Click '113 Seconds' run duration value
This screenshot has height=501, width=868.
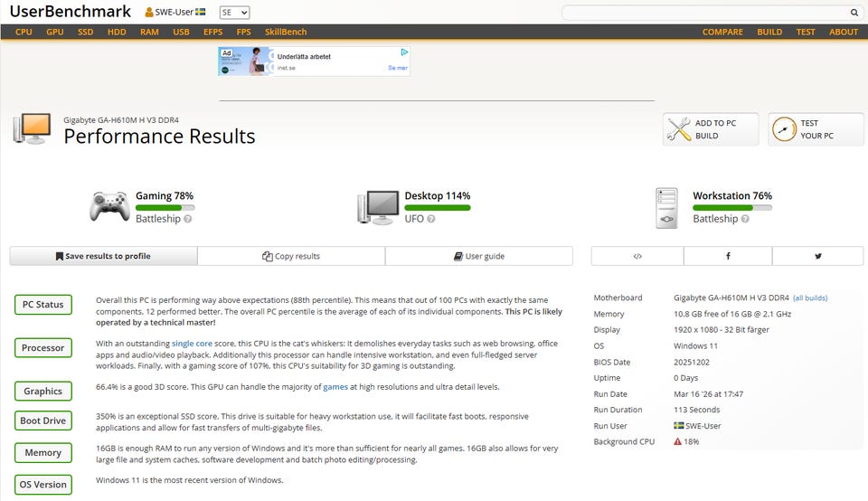(x=696, y=410)
